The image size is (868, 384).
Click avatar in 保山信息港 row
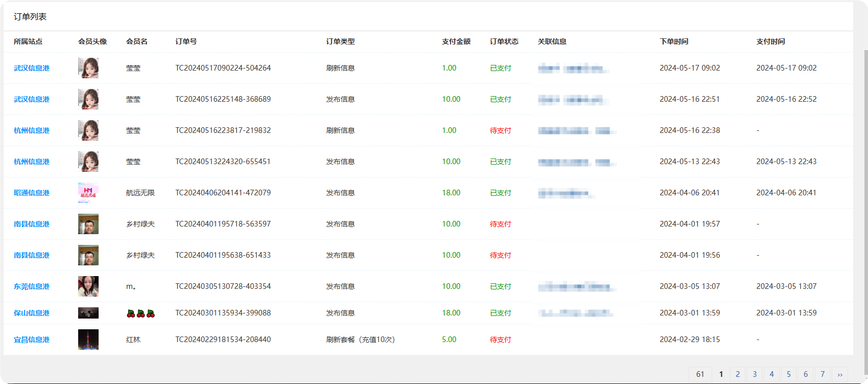(88, 313)
